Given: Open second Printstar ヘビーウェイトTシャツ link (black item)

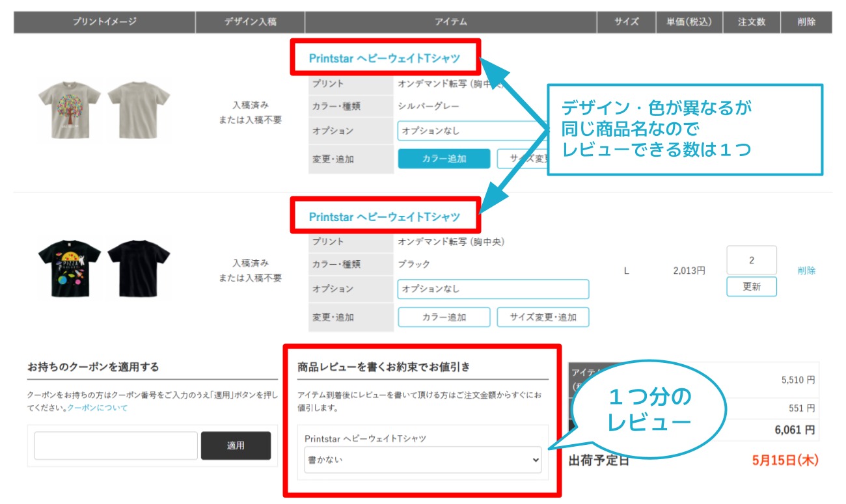Looking at the screenshot, I should click(384, 217).
